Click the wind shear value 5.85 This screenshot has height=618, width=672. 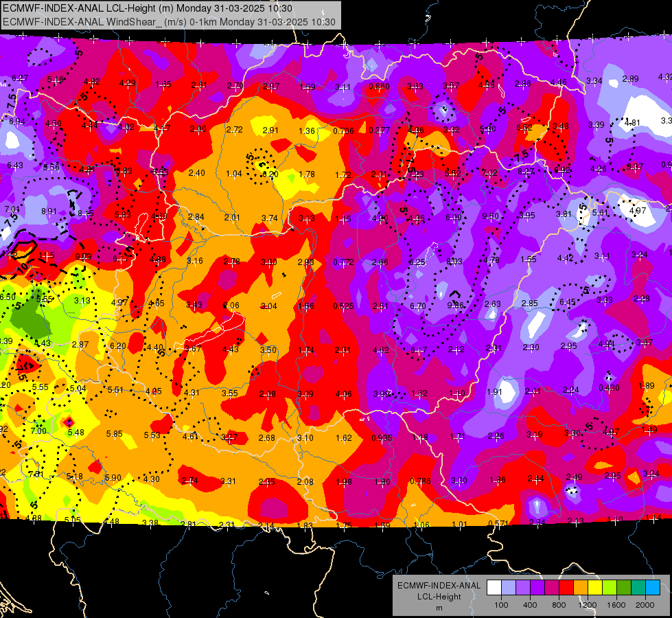pos(115,433)
